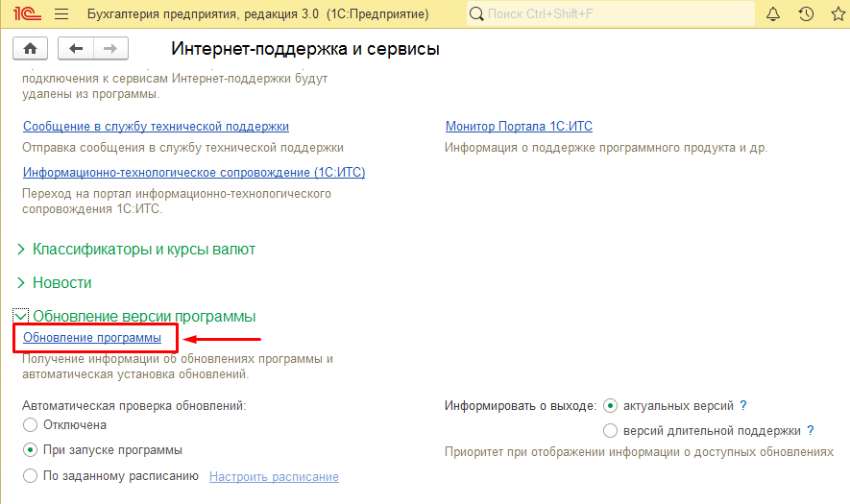Viewport: 850px width, 504px height.
Task: Open the hamburger main menu
Action: coord(61,13)
